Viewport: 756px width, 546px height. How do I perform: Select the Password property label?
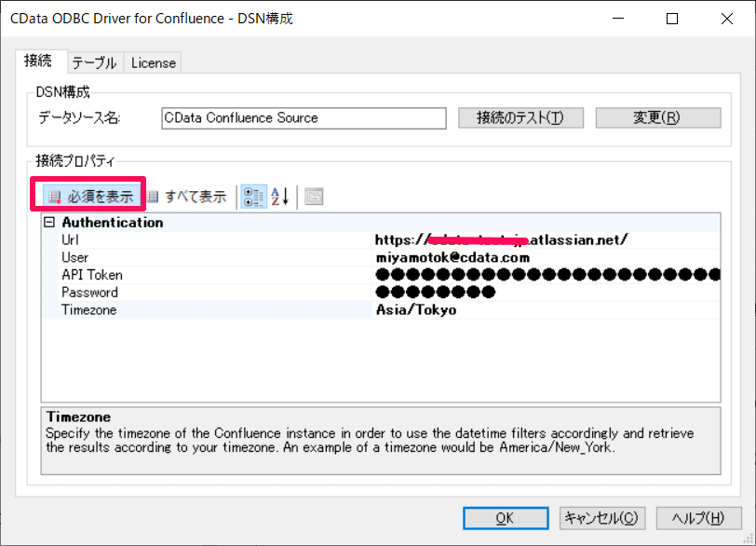coord(89,293)
